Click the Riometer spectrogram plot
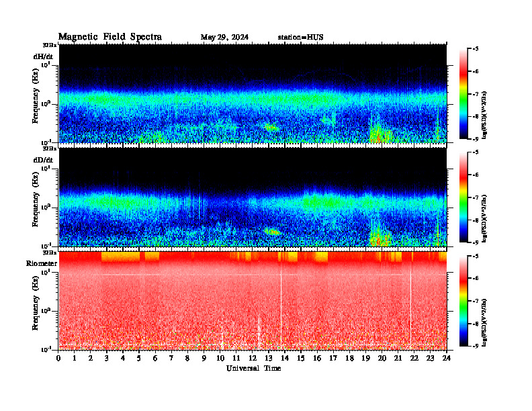Viewport: 532px width, 411px height. coord(253,301)
